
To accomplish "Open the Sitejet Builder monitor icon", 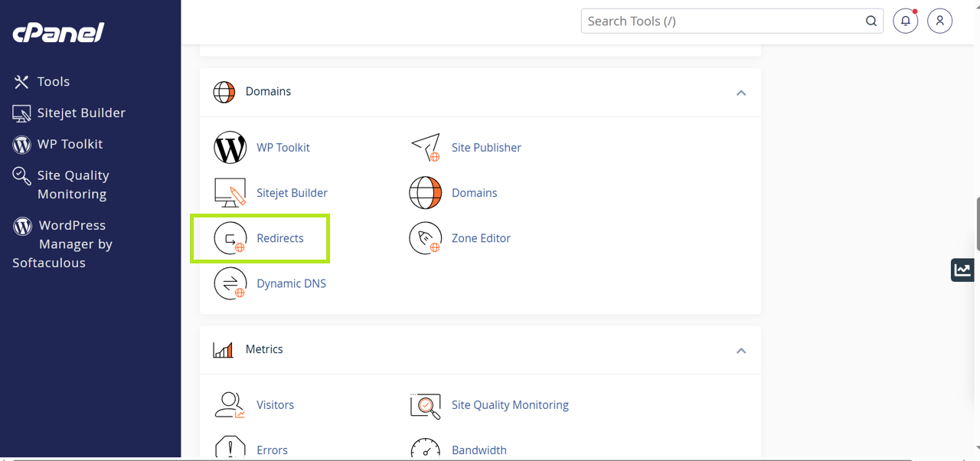I will [230, 193].
